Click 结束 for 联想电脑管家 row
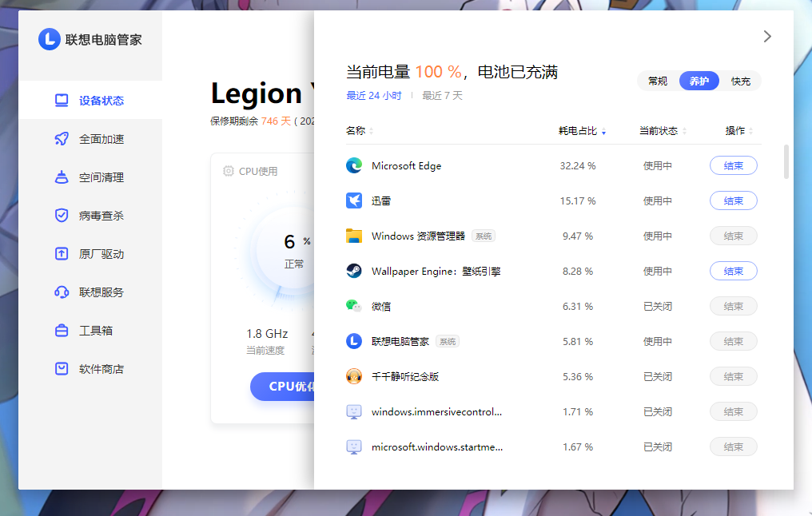 (x=734, y=341)
